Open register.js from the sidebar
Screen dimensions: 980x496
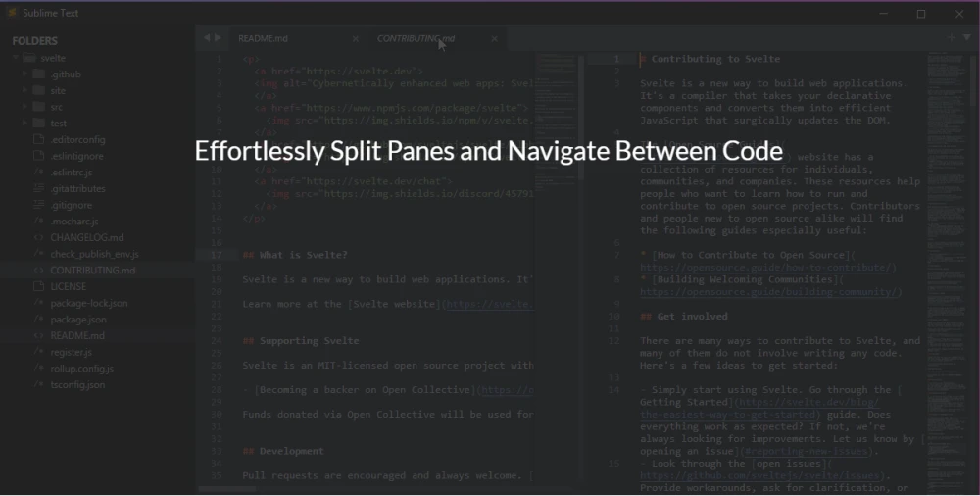(x=71, y=352)
